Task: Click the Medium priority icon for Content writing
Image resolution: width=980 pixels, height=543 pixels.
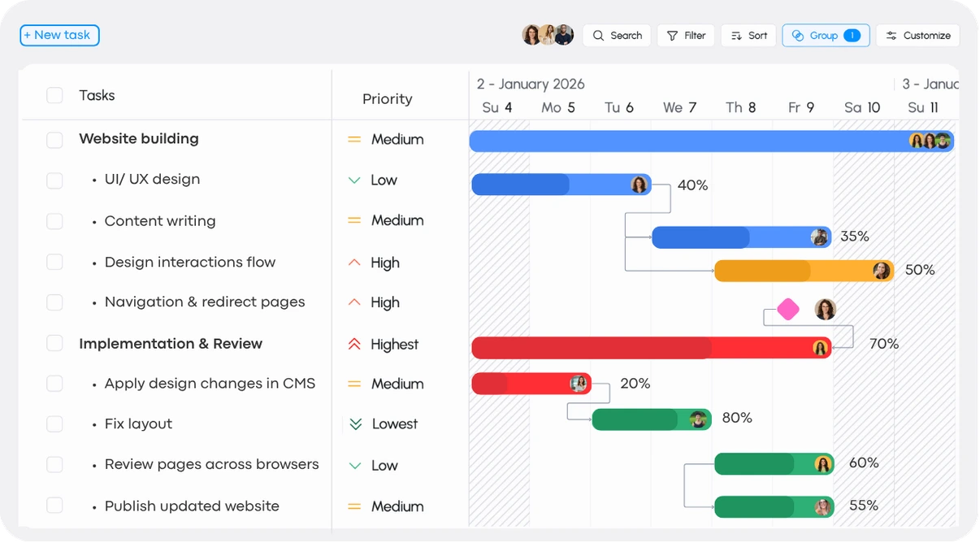Action: (x=354, y=220)
